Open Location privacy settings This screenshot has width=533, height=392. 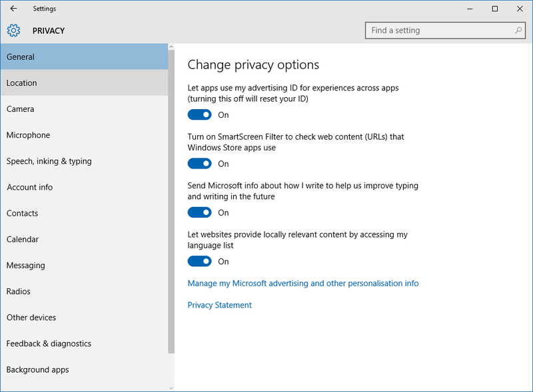click(x=85, y=83)
